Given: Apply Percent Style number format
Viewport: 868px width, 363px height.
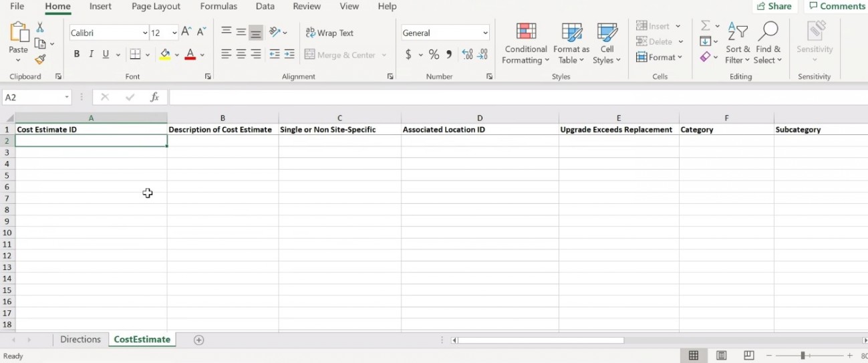Looking at the screenshot, I should pyautogui.click(x=434, y=55).
